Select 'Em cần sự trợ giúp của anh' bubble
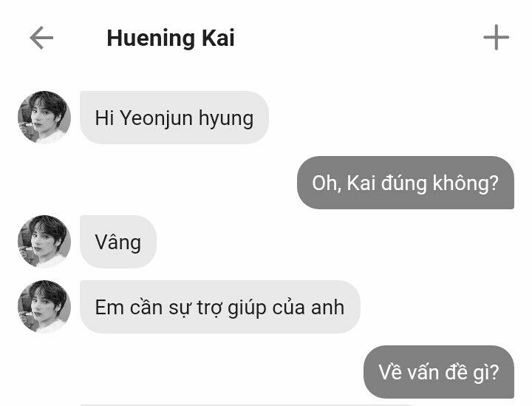This screenshot has width=532, height=406. pos(220,307)
